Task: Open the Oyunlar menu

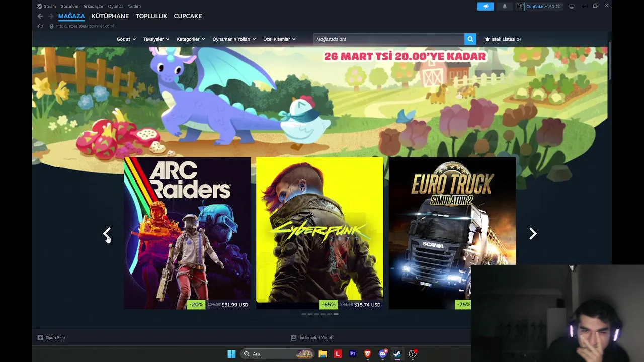Action: (115, 6)
